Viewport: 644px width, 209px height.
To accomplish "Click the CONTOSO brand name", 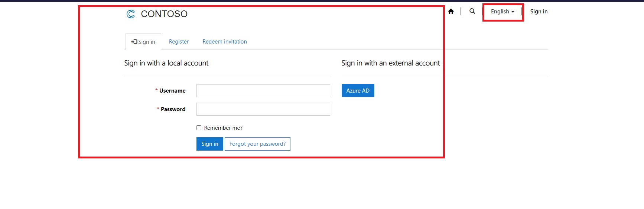I will click(x=164, y=14).
